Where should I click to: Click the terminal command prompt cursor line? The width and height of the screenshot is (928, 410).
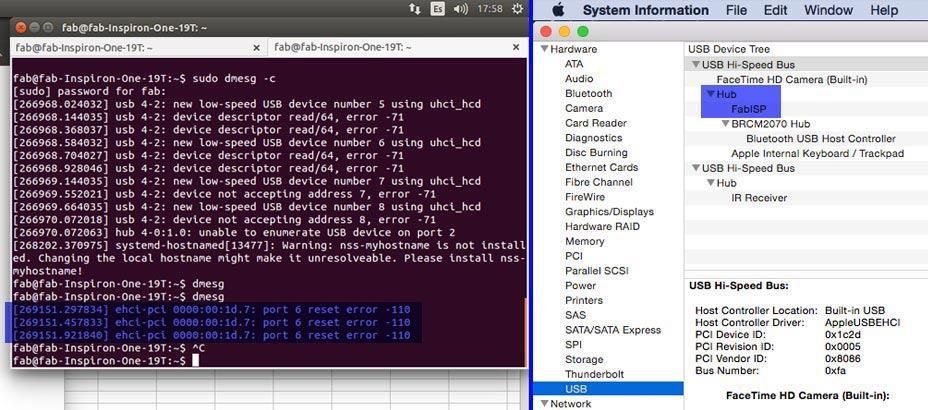(268, 360)
